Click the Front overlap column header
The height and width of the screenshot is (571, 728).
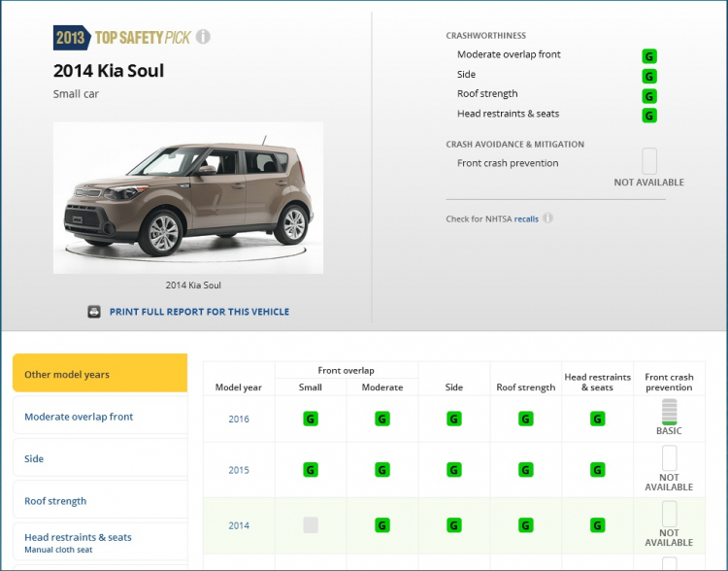(x=346, y=370)
